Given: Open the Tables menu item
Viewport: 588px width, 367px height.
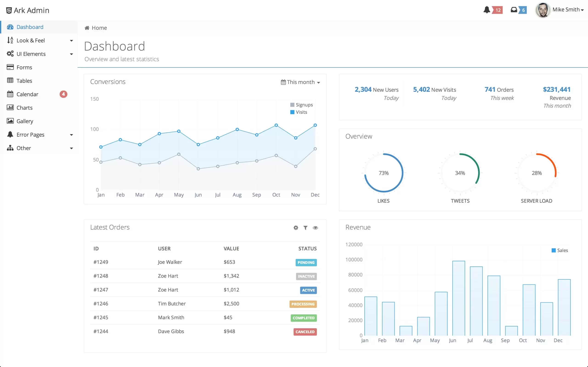Looking at the screenshot, I should 24,81.
